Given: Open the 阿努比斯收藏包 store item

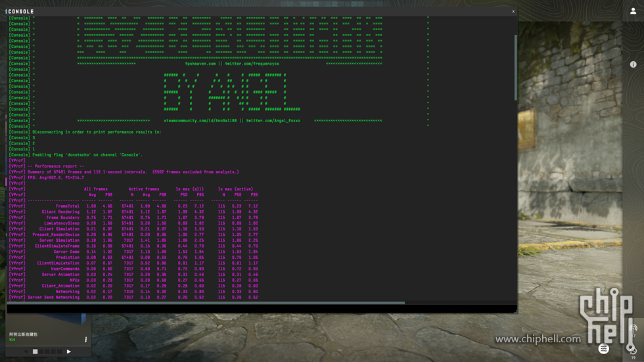Looking at the screenshot, I should (24, 334).
